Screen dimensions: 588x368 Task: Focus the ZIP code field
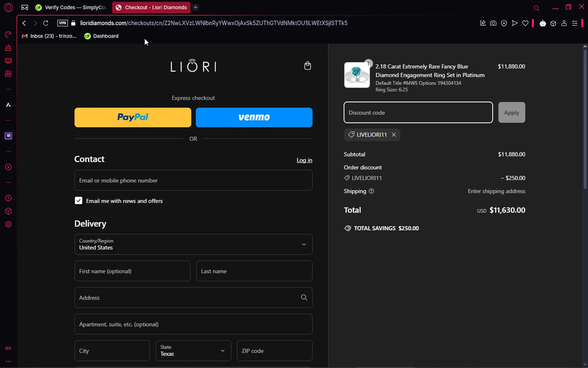point(275,350)
